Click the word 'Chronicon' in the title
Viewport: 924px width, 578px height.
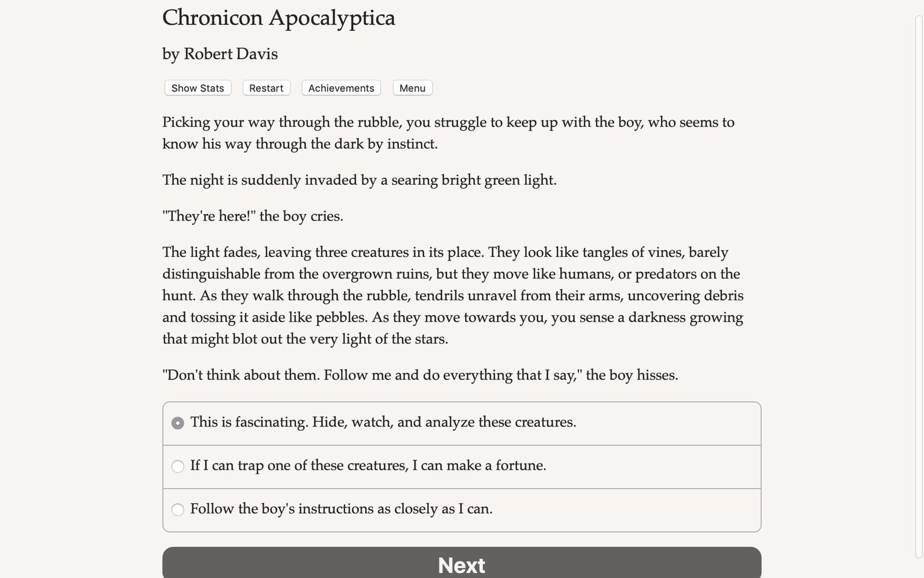tap(212, 18)
